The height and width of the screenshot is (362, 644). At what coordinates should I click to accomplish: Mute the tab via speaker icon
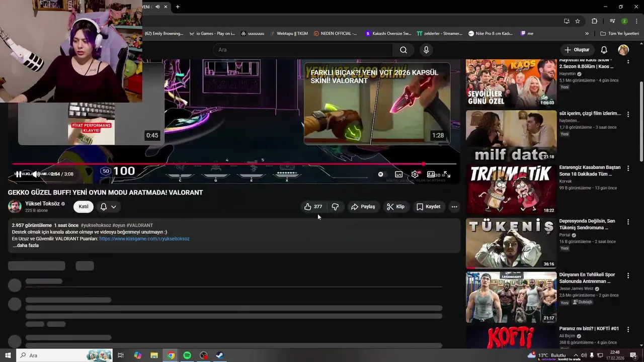(157, 7)
